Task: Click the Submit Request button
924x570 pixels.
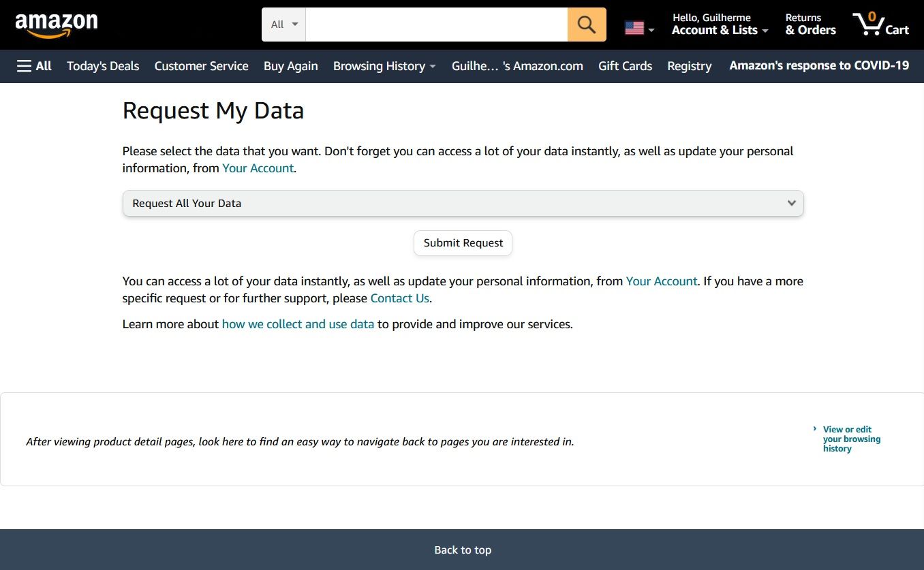Action: [x=463, y=243]
